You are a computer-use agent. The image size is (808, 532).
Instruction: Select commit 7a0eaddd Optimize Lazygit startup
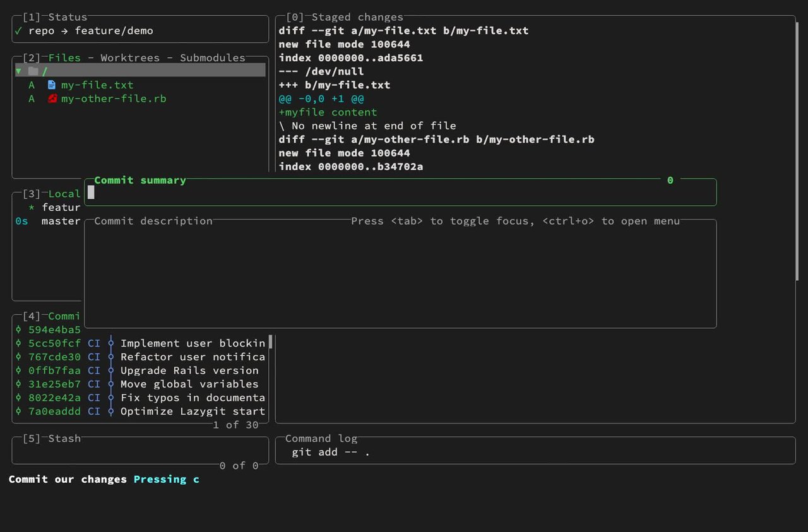pos(140,411)
